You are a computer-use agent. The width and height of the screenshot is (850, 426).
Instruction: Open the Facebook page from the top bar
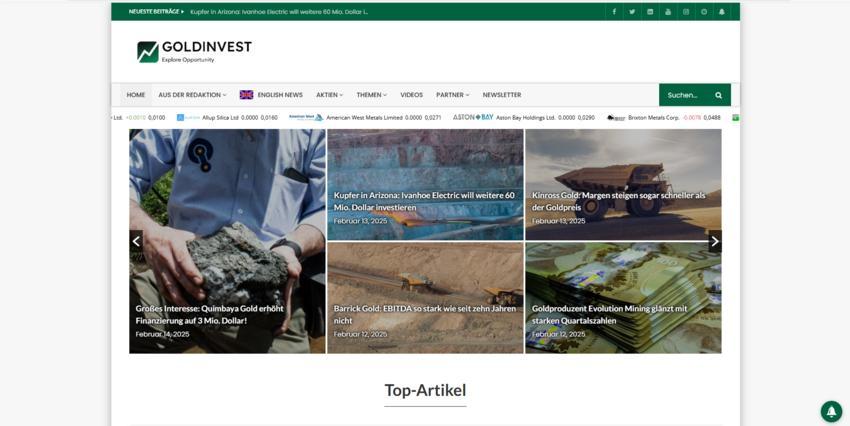(x=614, y=11)
